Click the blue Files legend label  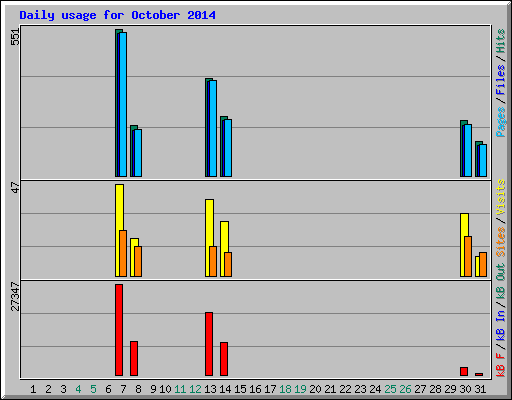coord(500,80)
